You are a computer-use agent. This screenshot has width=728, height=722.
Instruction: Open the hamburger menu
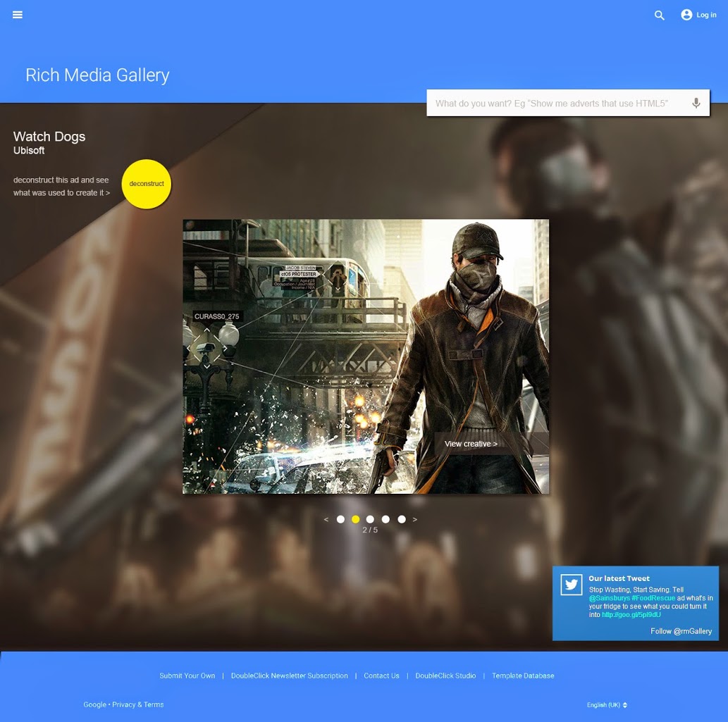click(17, 15)
